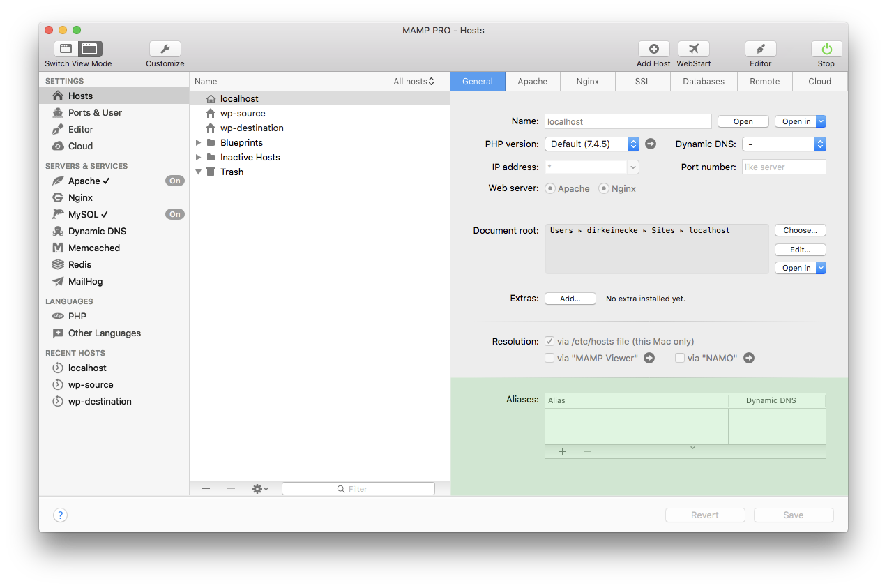The width and height of the screenshot is (887, 588).
Task: Switch to the SSL tab
Action: tap(643, 82)
